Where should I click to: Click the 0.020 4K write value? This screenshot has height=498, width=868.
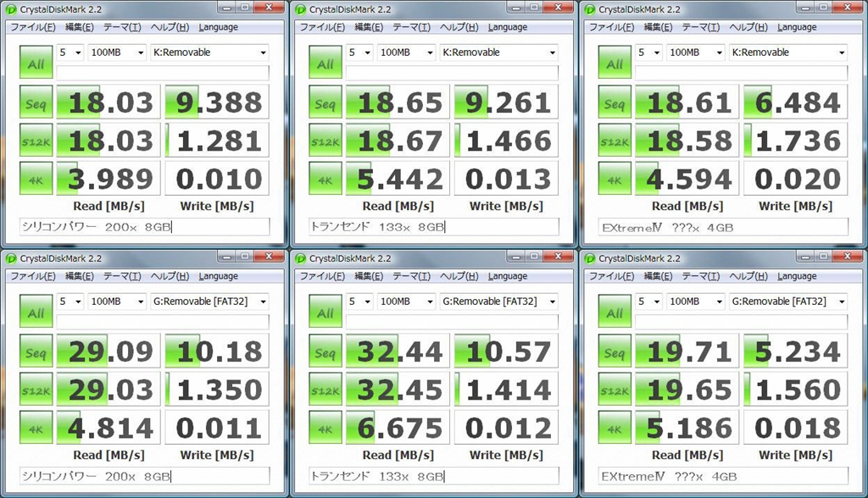pyautogui.click(x=796, y=178)
